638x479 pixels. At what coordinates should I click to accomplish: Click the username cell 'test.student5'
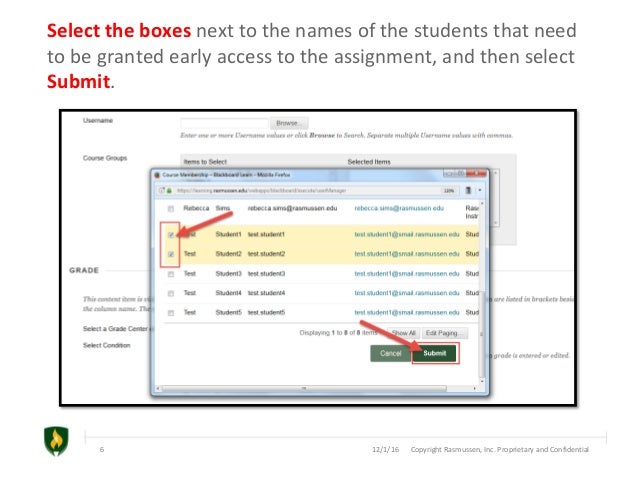(266, 313)
